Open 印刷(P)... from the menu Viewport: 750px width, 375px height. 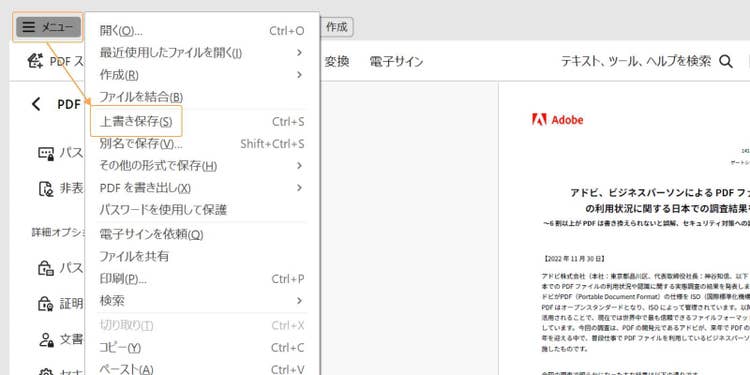point(201,278)
